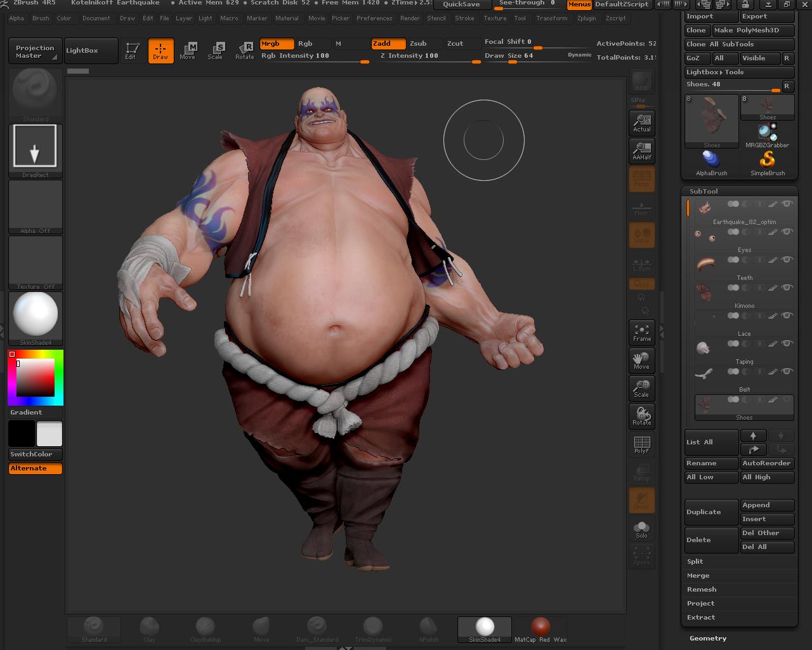Screen dimensions: 812x650
Task: Activate the Move tool in top toolbar
Action: point(188,51)
